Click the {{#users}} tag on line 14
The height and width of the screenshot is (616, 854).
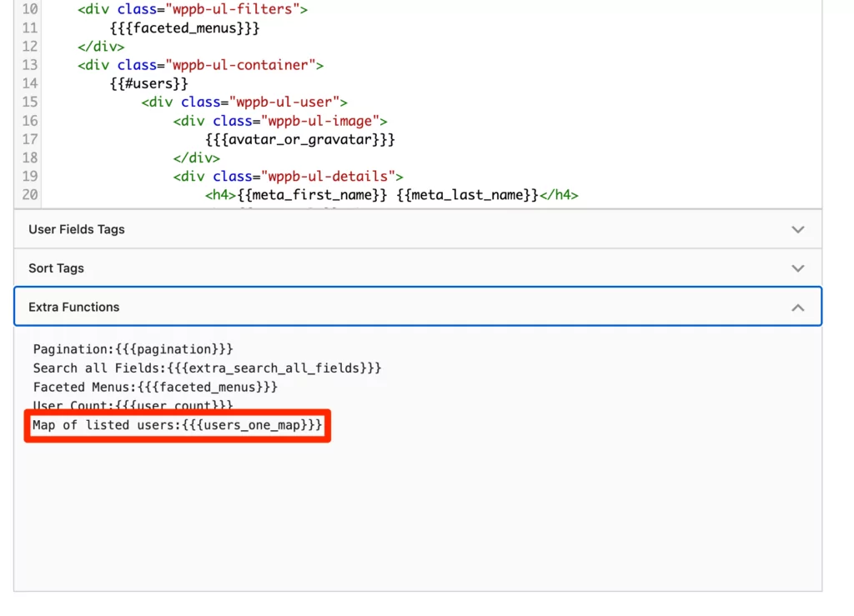[148, 83]
